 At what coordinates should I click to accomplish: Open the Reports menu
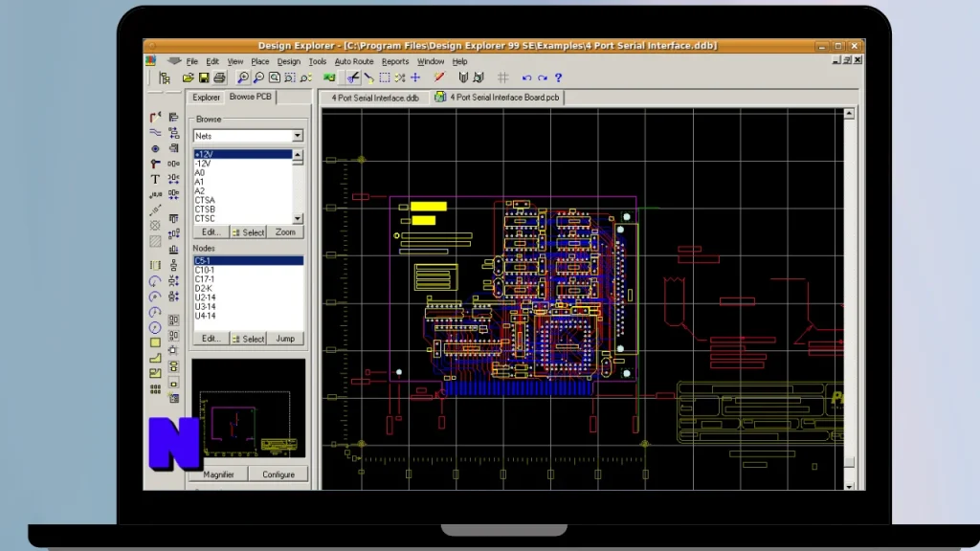click(x=395, y=61)
